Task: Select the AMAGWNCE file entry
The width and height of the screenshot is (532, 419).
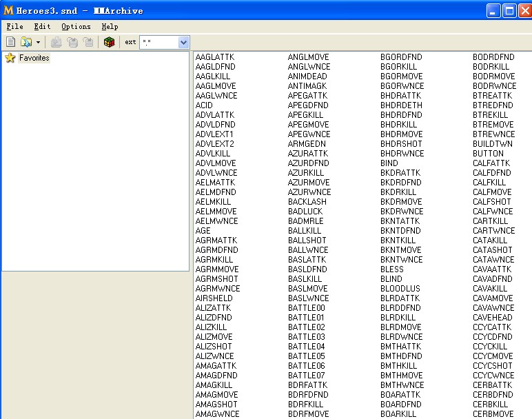Action: point(218,414)
